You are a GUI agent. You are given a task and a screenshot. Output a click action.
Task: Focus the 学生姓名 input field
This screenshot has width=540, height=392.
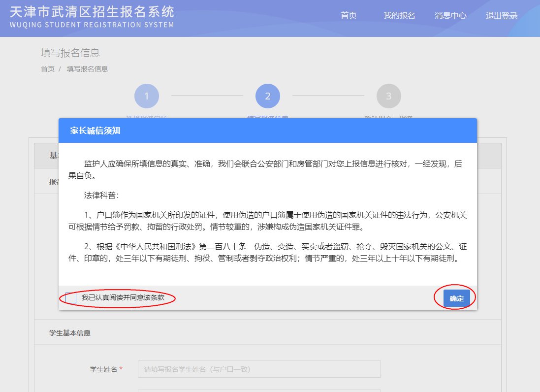tap(259, 369)
